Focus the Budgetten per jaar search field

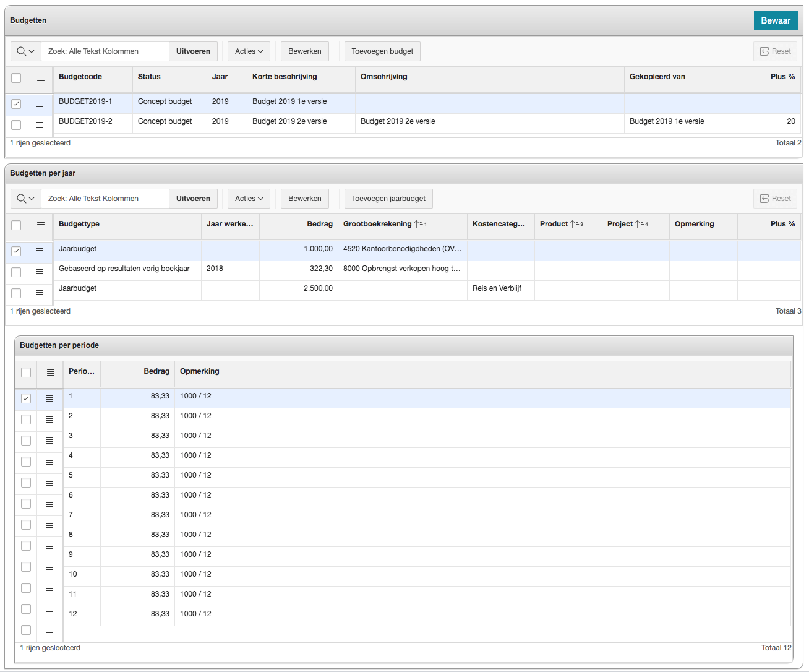[x=105, y=199]
